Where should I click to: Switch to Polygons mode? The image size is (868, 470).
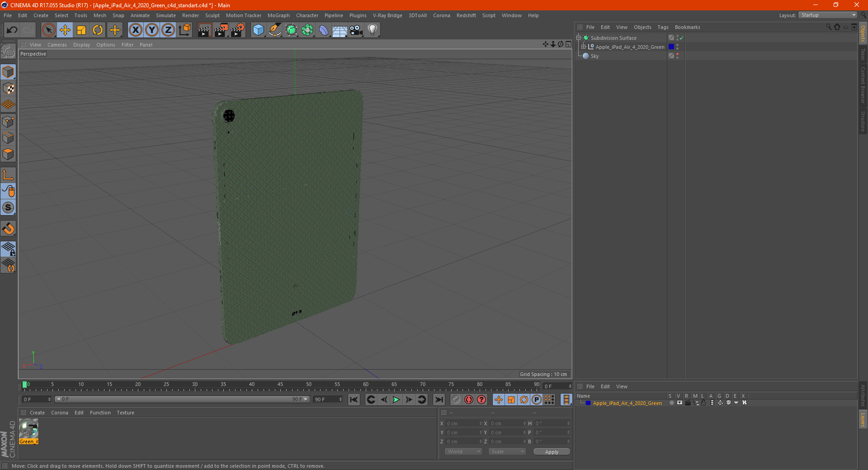[8, 154]
